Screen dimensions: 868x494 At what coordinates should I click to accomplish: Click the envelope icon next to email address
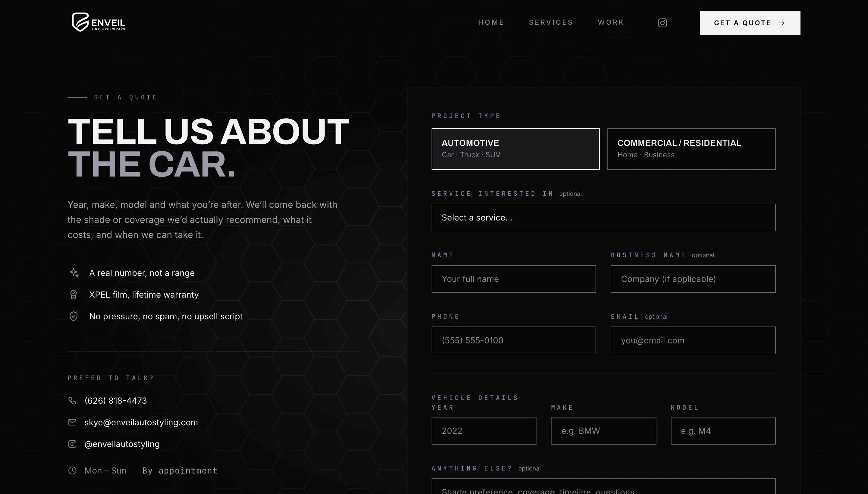72,422
